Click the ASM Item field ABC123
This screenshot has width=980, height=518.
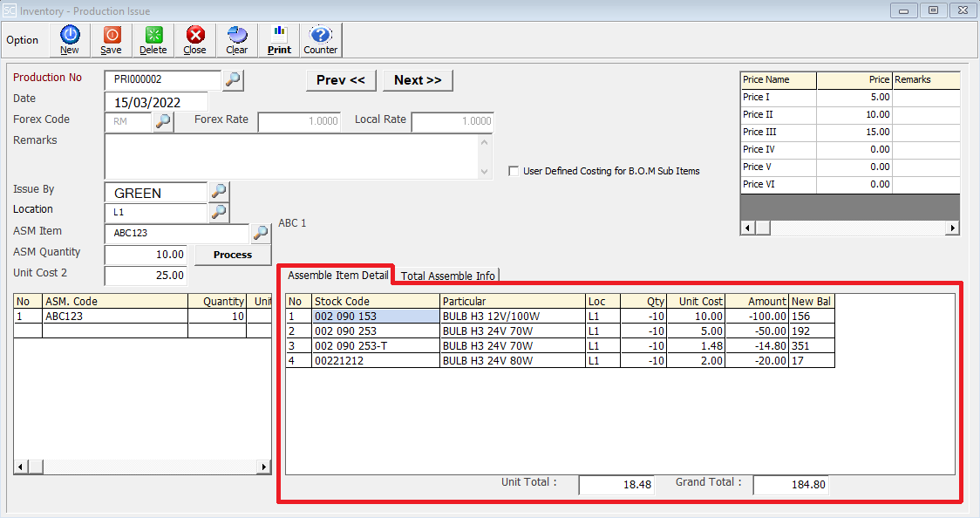[x=177, y=233]
